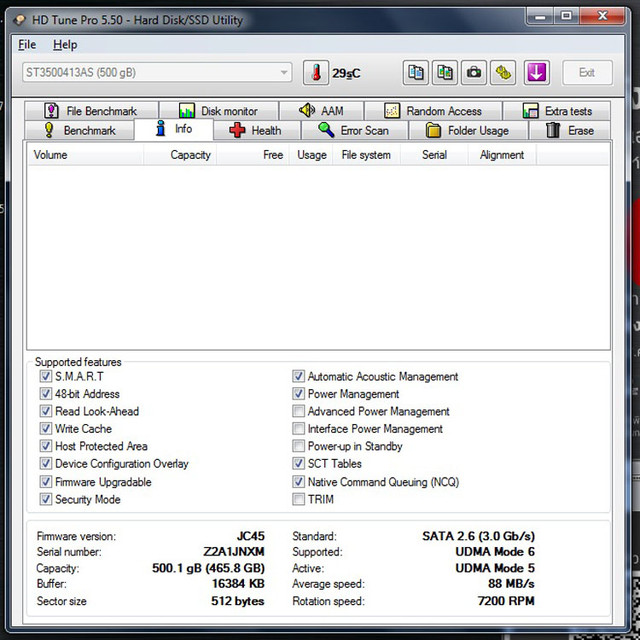Toggle the Firmware Upgradable checkbox

tap(46, 482)
